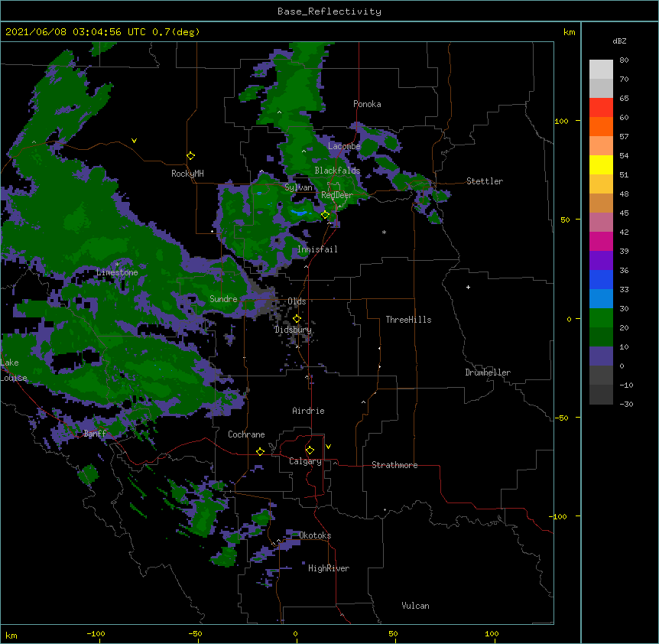Screen dimensions: 659x644
Task: Click the yellow V marker northwest of RockyMH
Action: pos(134,141)
